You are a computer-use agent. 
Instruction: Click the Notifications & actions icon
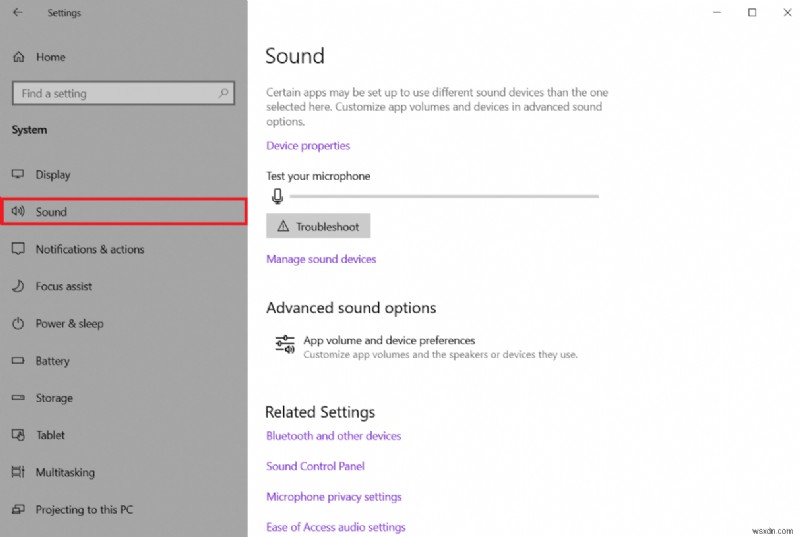[x=18, y=249]
